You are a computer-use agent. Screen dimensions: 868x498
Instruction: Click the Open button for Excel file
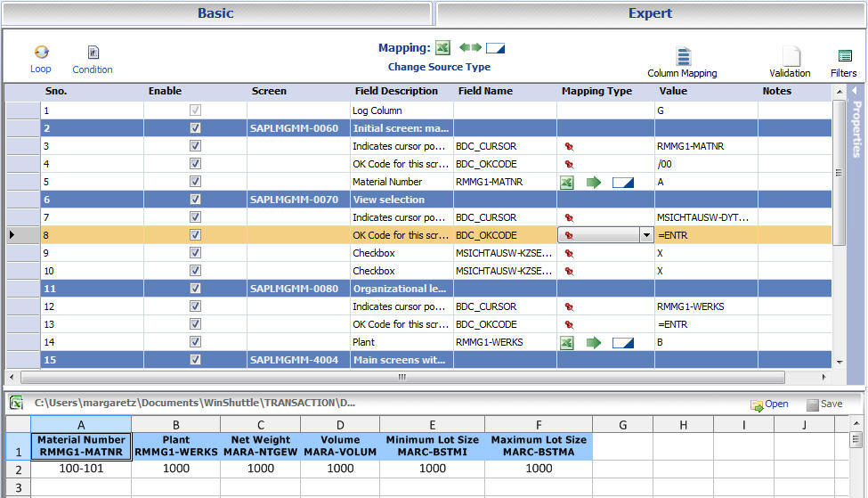769,404
